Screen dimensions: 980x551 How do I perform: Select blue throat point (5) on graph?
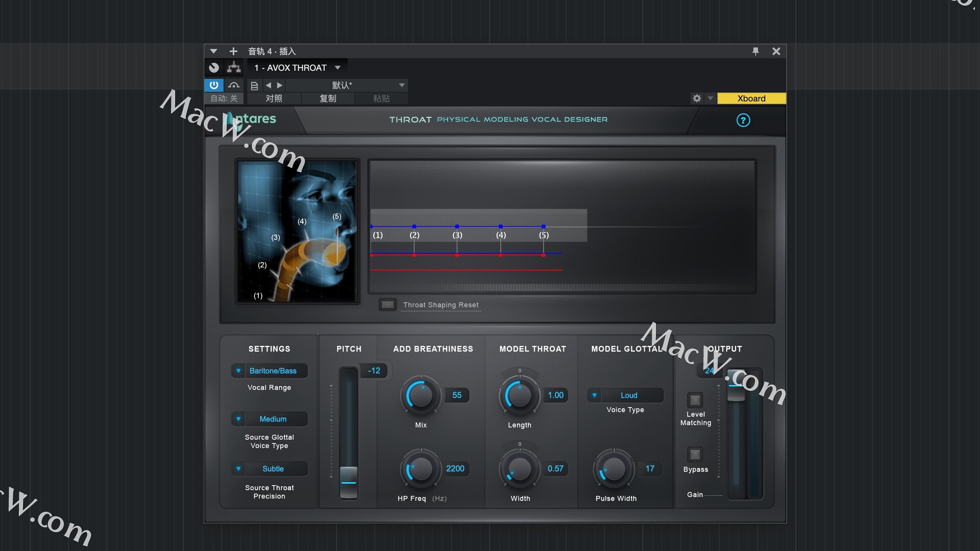tap(544, 226)
